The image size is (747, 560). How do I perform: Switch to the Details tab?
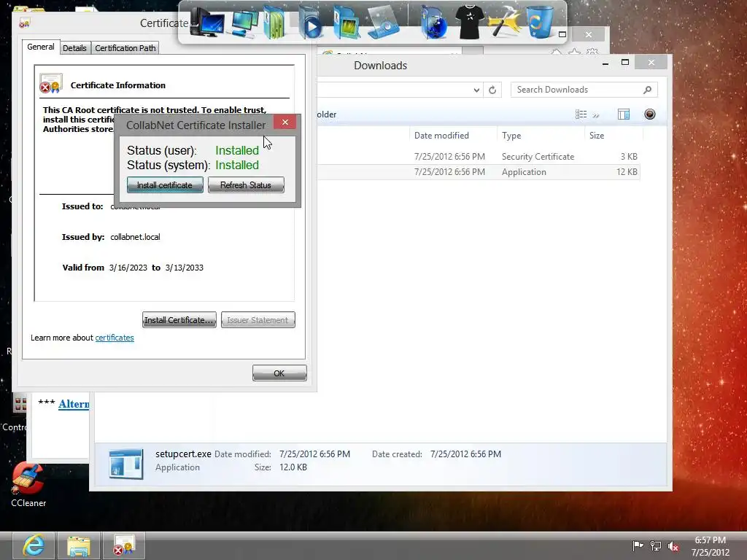click(x=75, y=48)
